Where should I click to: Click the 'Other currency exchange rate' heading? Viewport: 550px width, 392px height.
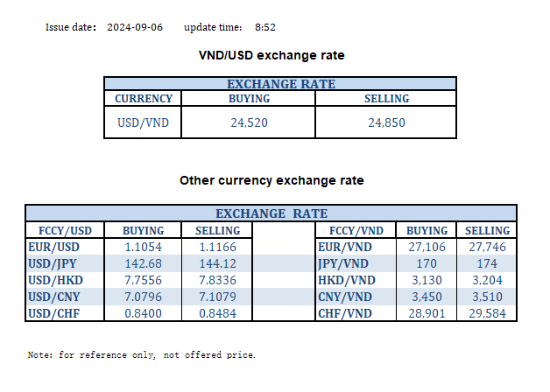click(x=271, y=180)
